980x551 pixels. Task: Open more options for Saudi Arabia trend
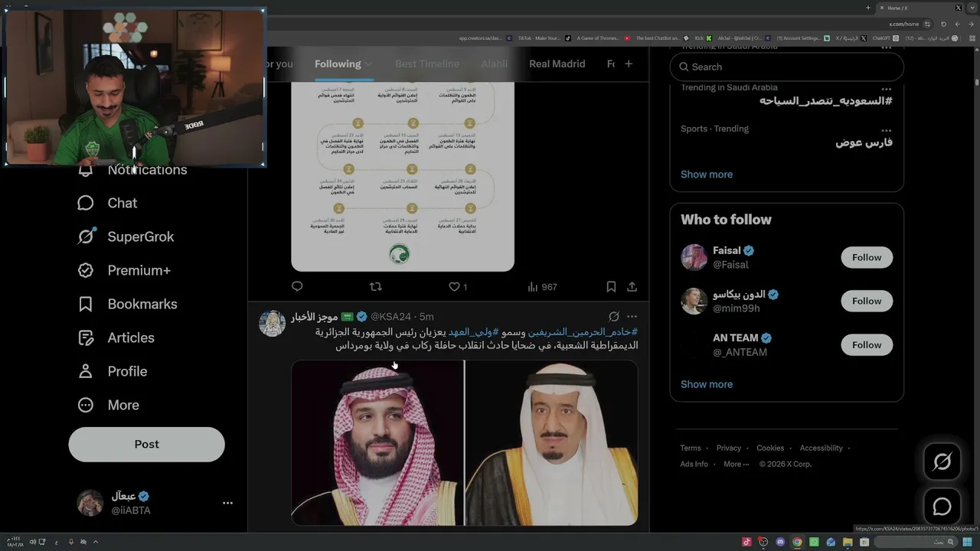pos(886,89)
